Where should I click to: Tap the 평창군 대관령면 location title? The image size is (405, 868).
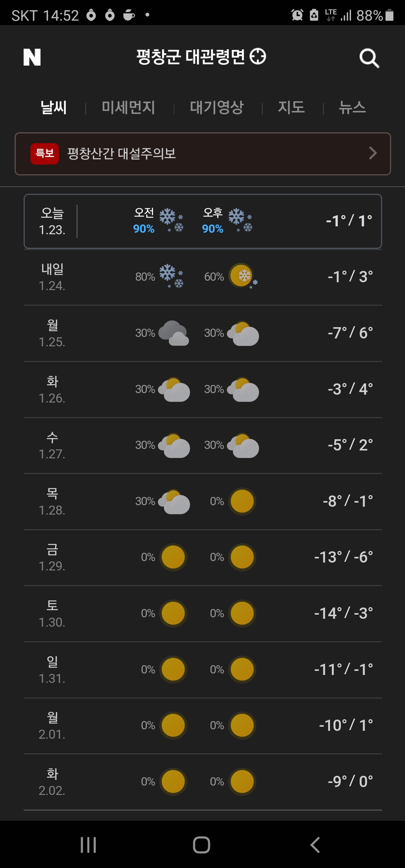coord(190,57)
